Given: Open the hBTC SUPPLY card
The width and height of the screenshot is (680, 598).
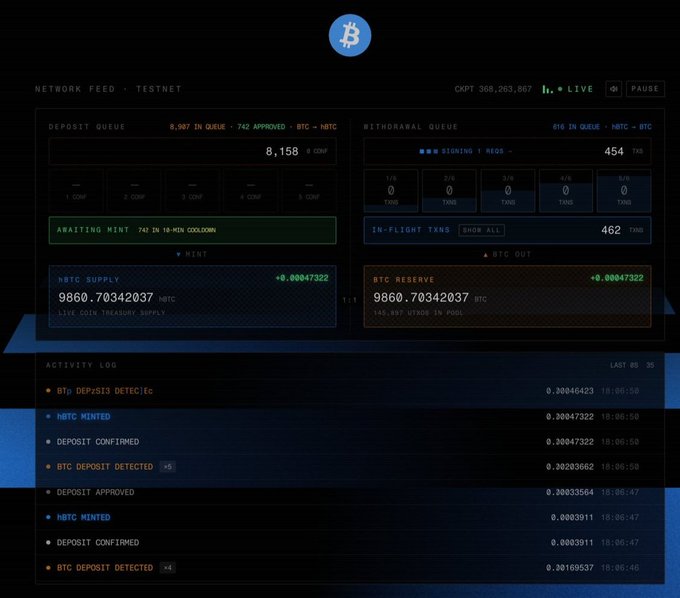Looking at the screenshot, I should click(193, 296).
